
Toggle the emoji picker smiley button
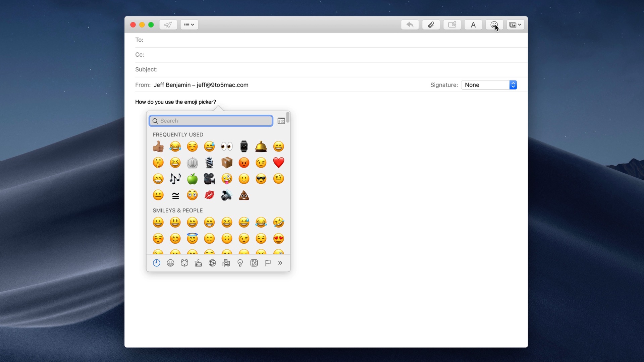click(494, 24)
